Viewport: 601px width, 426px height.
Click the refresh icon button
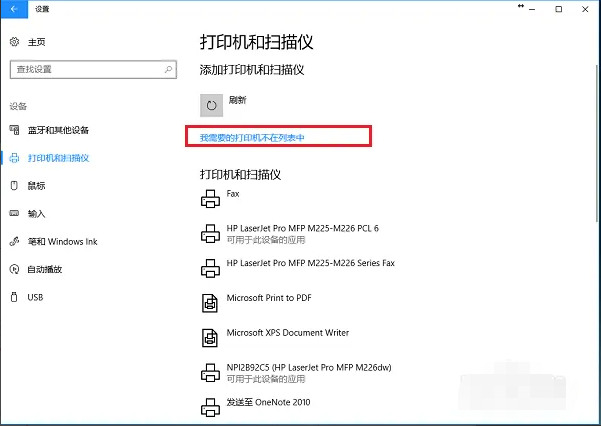[211, 104]
